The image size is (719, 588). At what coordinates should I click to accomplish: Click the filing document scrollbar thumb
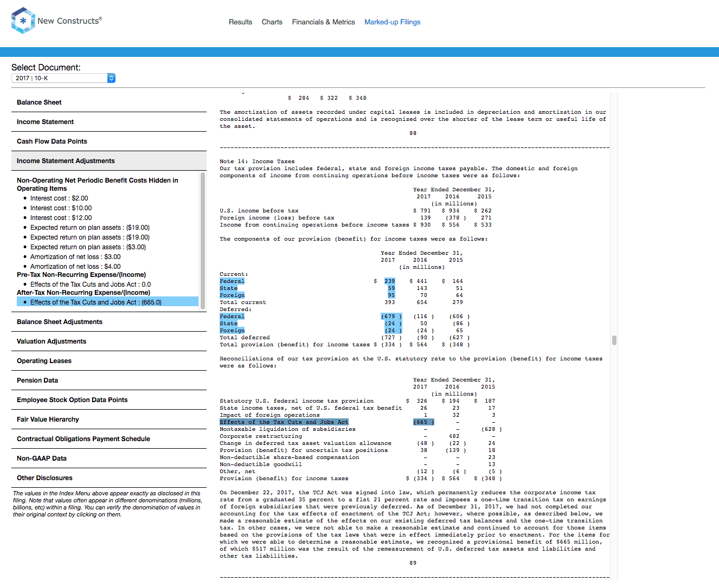point(614,340)
